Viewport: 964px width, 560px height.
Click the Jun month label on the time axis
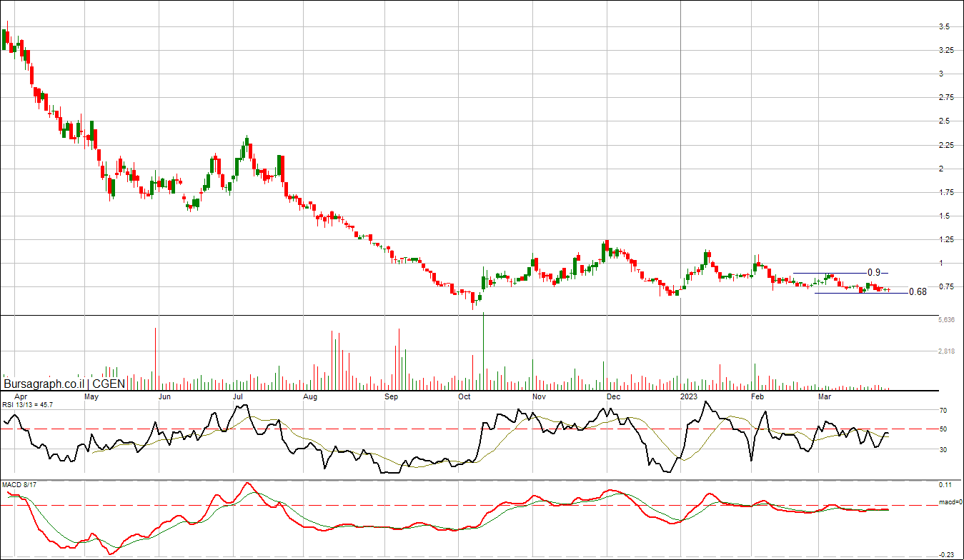[164, 395]
